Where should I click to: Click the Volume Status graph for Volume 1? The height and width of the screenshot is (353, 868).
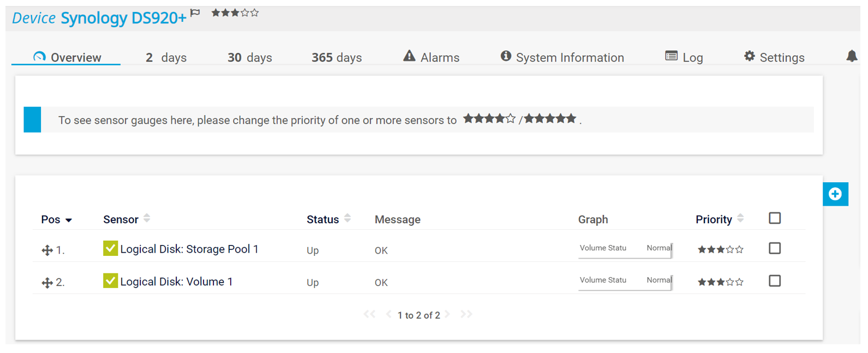625,281
